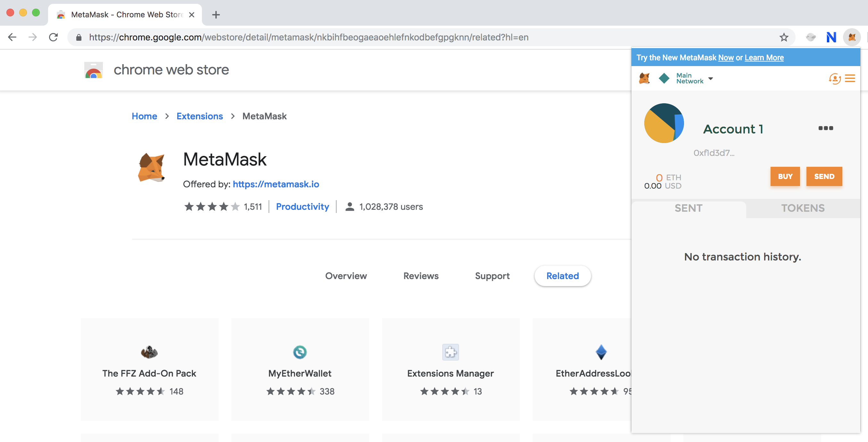This screenshot has height=442, width=868.
Task: Click The FFZ Add-On Pack 148 rating count
Action: click(176, 391)
